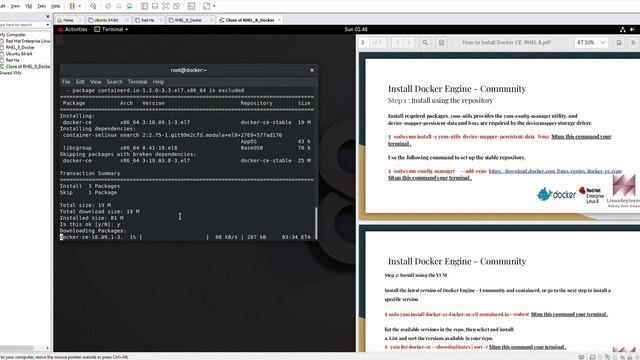Viewport: 640px width, 360px height.
Task: Click the PDF viewer file options icon
Action: [x=619, y=42]
